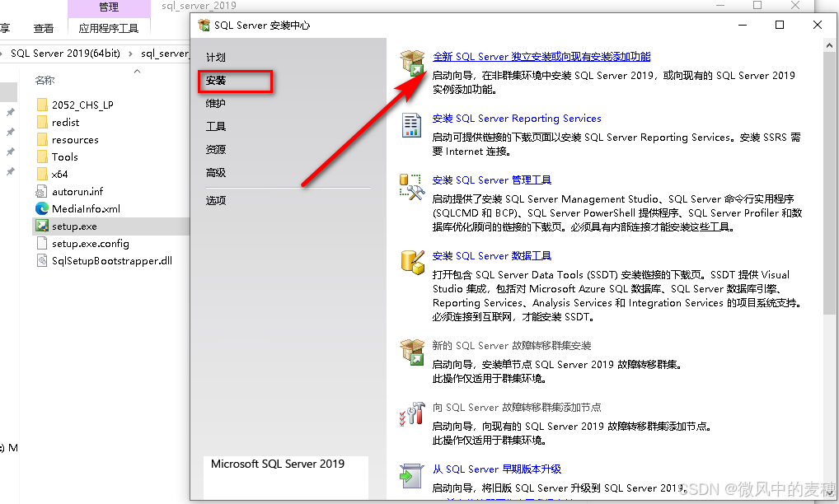Open the 查看 ribbon tab in Explorer
This screenshot has width=839, height=504.
point(44,28)
